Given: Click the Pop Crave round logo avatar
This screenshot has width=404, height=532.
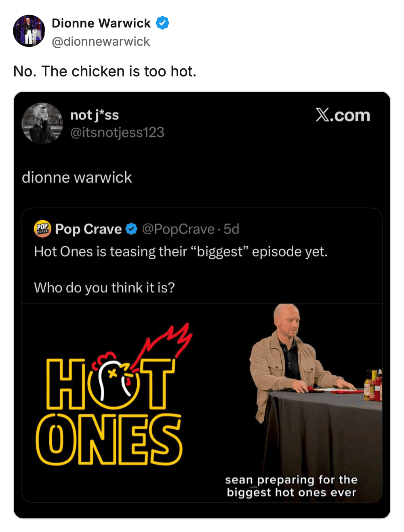Looking at the screenshot, I should click(42, 228).
